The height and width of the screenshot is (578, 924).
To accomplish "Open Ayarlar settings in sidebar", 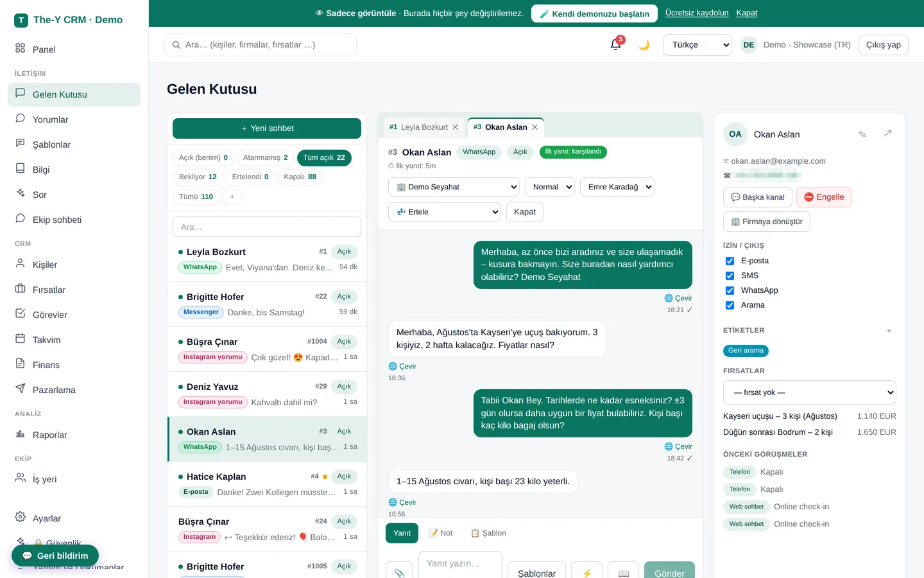I will click(x=74, y=518).
